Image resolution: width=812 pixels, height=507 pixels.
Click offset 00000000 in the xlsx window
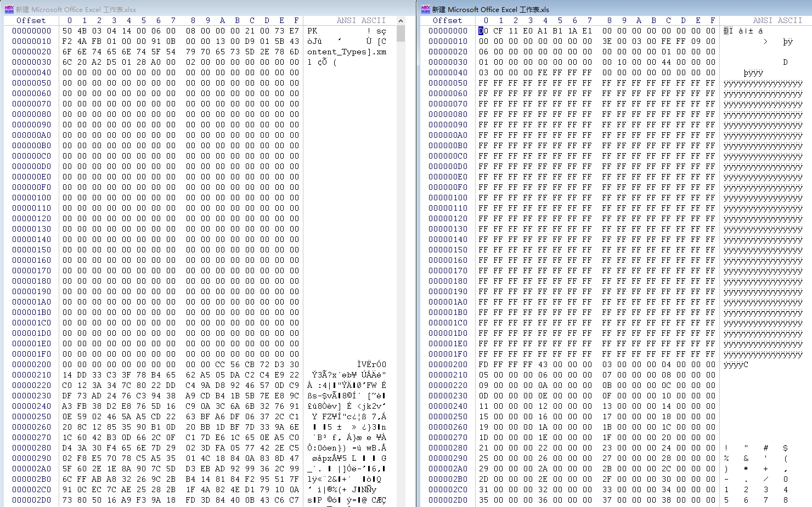point(31,31)
